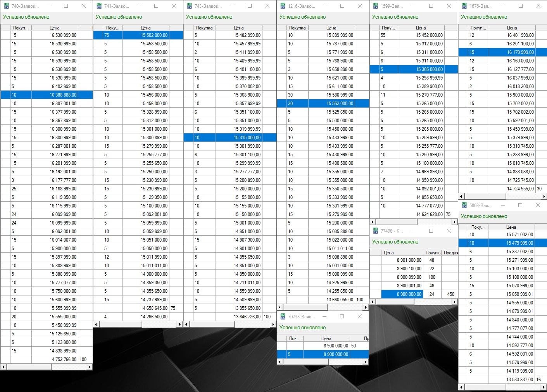The width and height of the screenshot is (547, 392).
Task: Click the right scroll arrow in window 741
Action: 179,324
